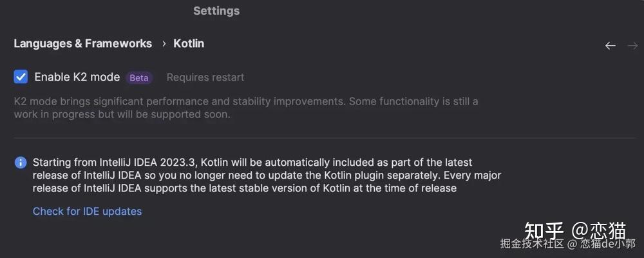The height and width of the screenshot is (258, 644).
Task: Click the 知乎 watermark logo
Action: click(x=544, y=230)
